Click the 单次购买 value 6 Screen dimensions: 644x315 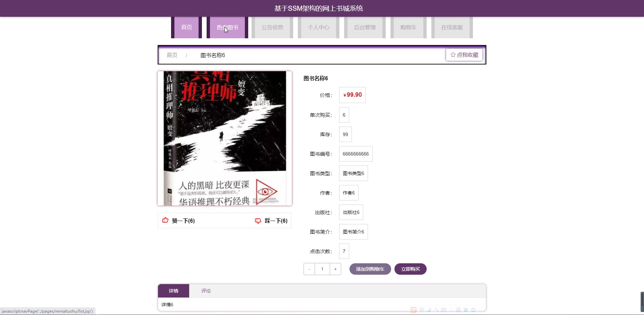pyautogui.click(x=344, y=115)
